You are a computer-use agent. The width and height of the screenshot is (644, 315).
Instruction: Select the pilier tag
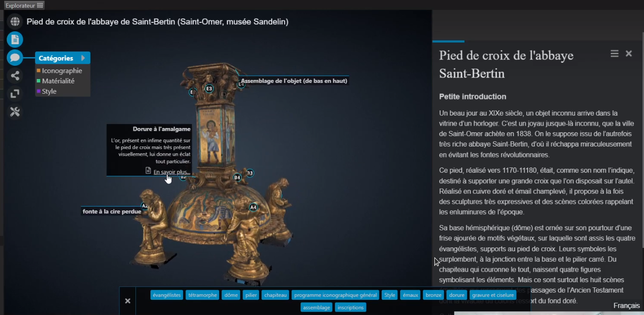tap(251, 295)
